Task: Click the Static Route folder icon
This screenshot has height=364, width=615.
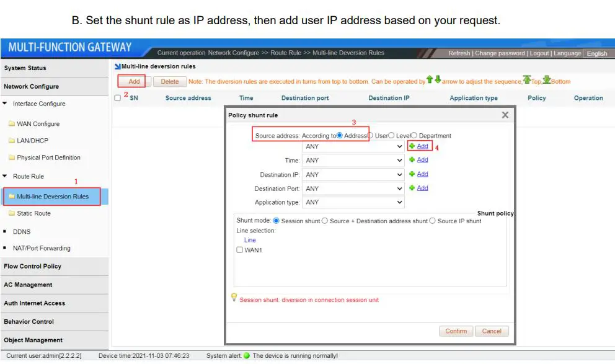Action: (x=12, y=213)
